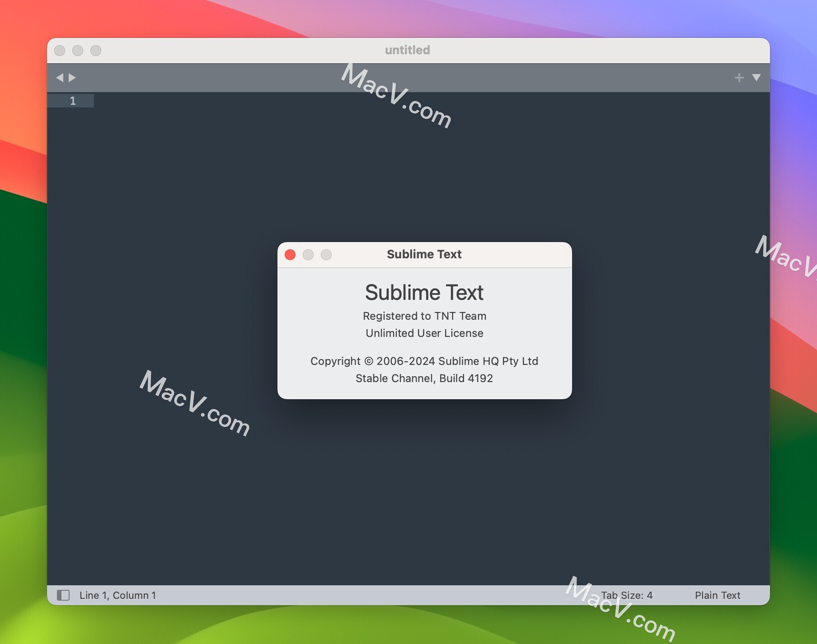Screen dimensions: 817x644
Task: Click Registered to TNT Team text
Action: click(x=424, y=316)
